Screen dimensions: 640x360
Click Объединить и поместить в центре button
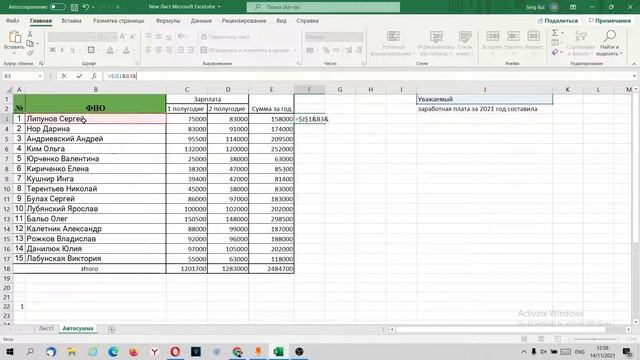click(248, 50)
